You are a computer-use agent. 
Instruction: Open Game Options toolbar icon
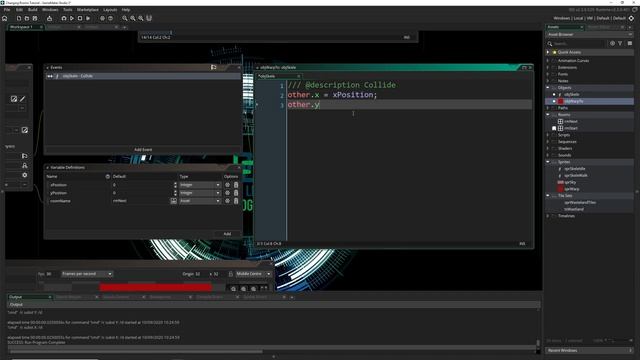102,18
